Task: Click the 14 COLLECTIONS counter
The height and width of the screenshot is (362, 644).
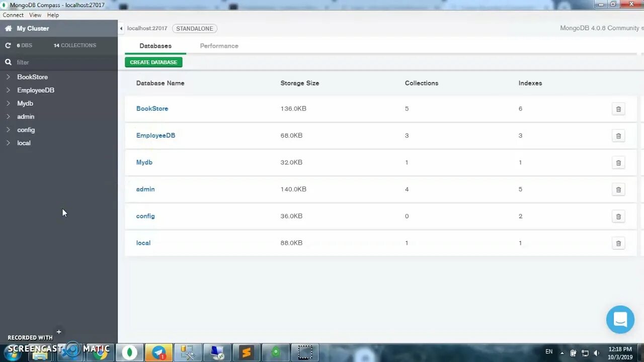Action: pyautogui.click(x=75, y=45)
